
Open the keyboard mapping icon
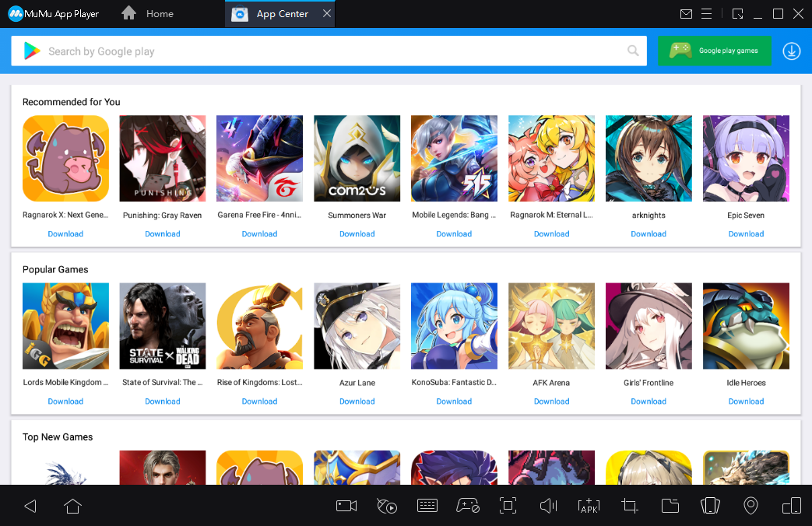[427, 506]
